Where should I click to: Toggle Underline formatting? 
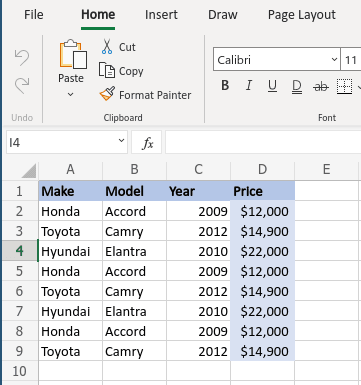[x=272, y=86]
